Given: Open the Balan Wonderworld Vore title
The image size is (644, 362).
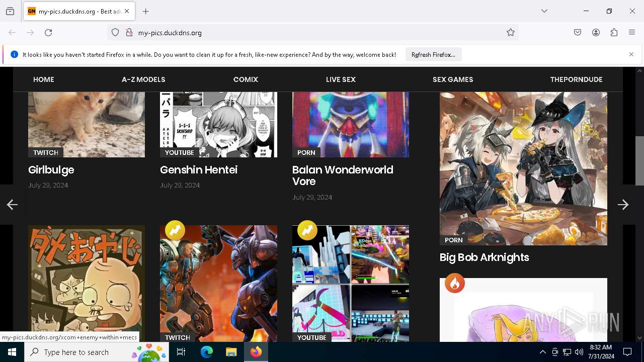Looking at the screenshot, I should 343,175.
